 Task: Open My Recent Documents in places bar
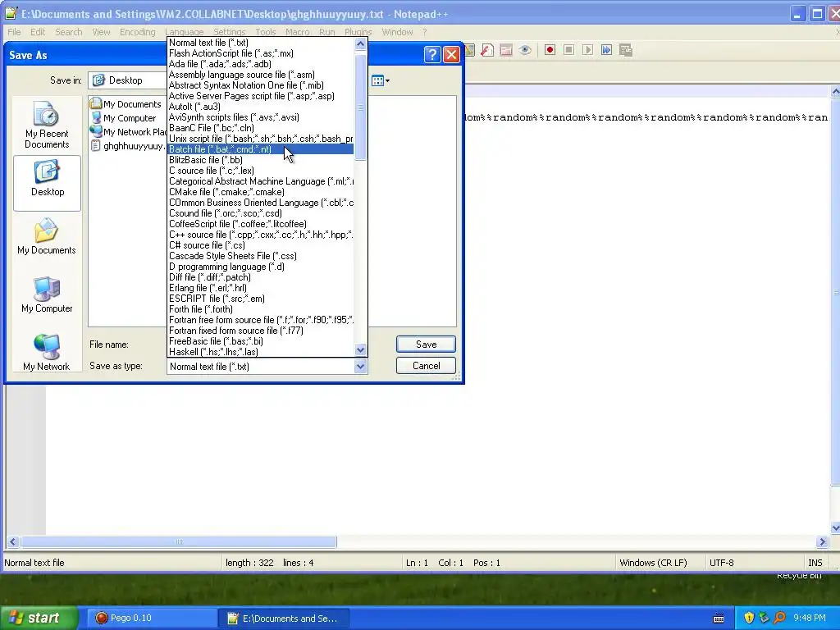(47, 126)
